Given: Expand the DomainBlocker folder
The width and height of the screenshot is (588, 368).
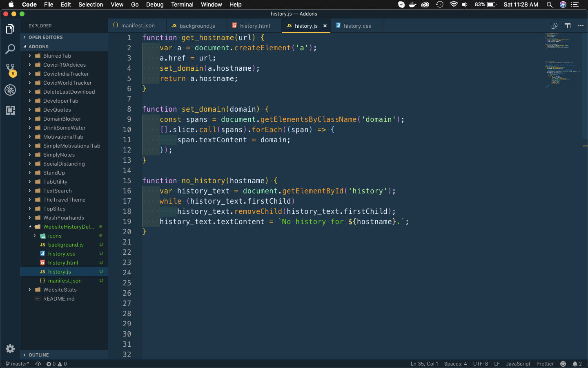Looking at the screenshot, I should coord(64,119).
